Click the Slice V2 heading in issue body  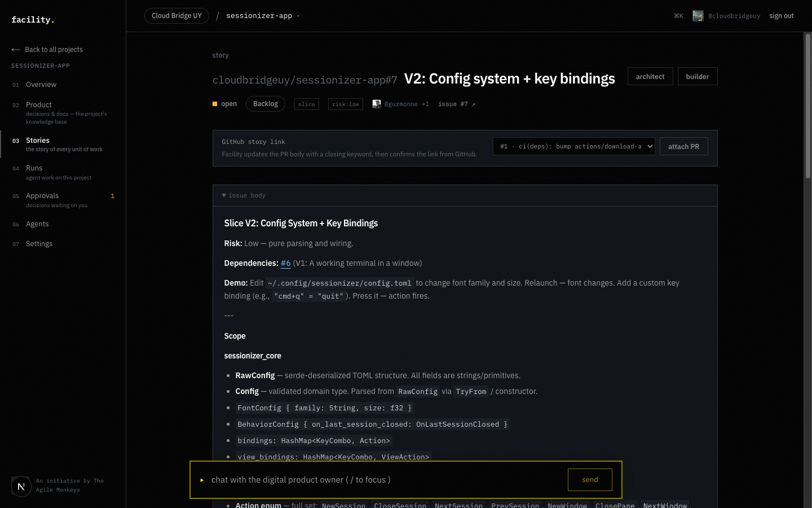click(x=301, y=224)
